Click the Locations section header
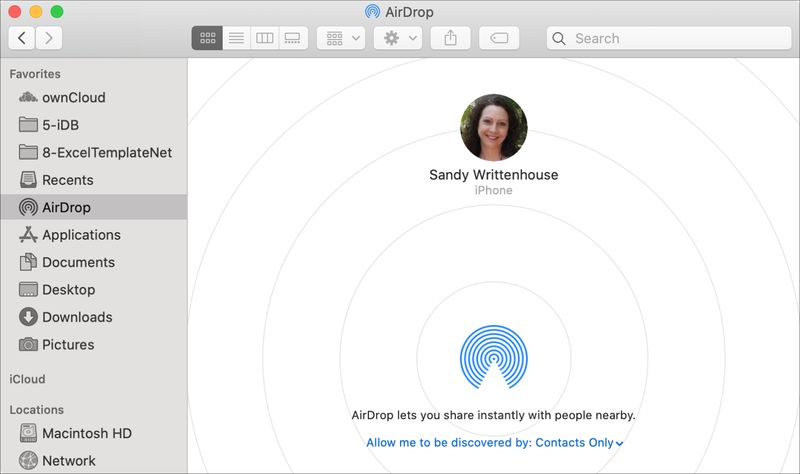The image size is (800, 474). (x=37, y=410)
